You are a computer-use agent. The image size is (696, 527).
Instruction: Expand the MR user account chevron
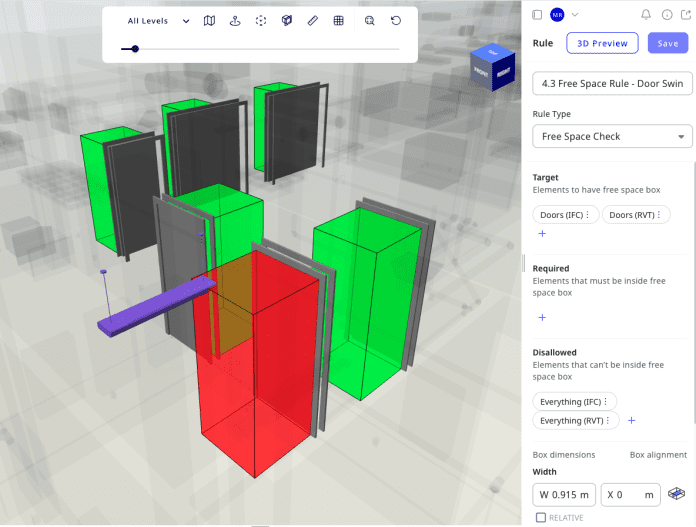pos(575,15)
